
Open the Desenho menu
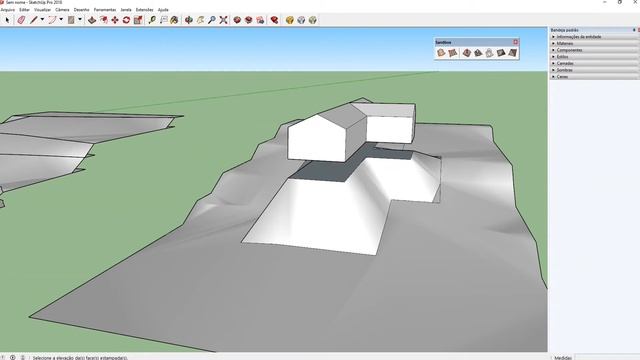82,10
